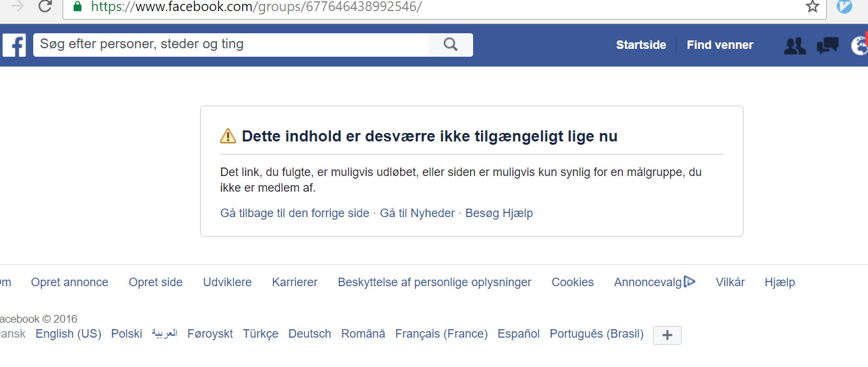This screenshot has height=367, width=868.
Task: Switch language to Deutsch
Action: (x=310, y=334)
